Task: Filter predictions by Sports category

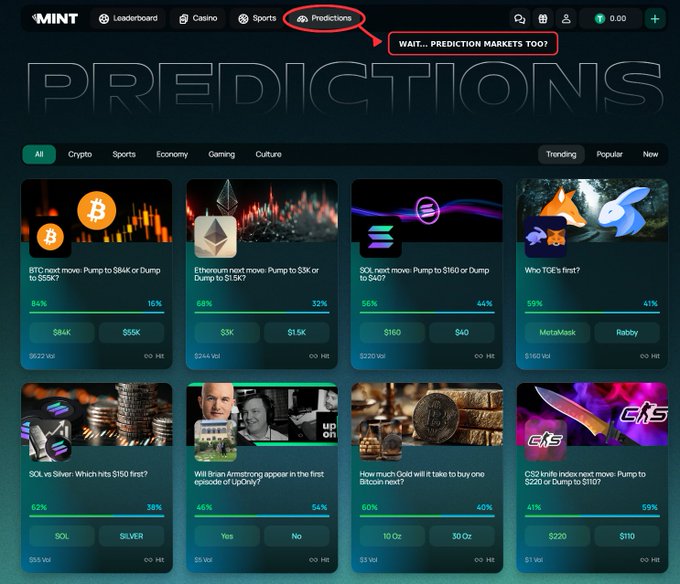Action: 124,154
